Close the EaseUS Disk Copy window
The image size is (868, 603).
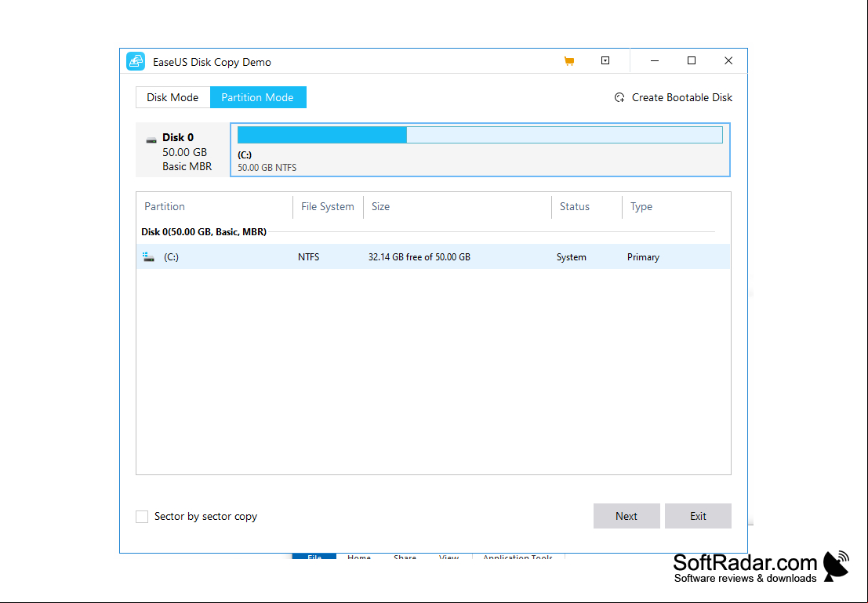click(728, 60)
